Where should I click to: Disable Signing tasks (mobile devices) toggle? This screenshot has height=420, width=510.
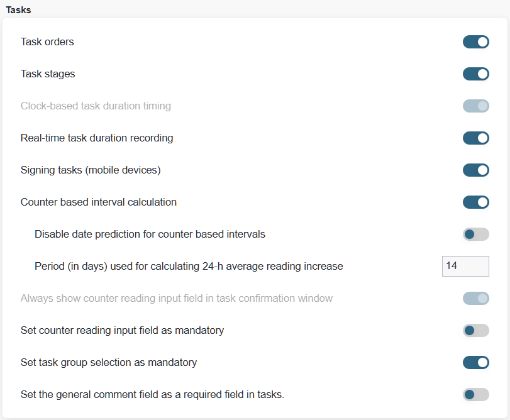[x=475, y=170]
